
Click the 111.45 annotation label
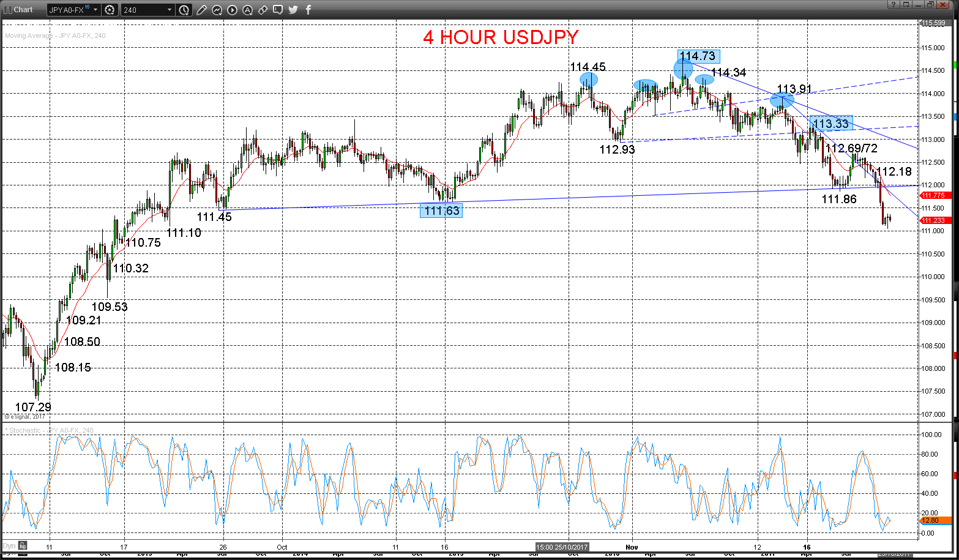click(x=214, y=217)
